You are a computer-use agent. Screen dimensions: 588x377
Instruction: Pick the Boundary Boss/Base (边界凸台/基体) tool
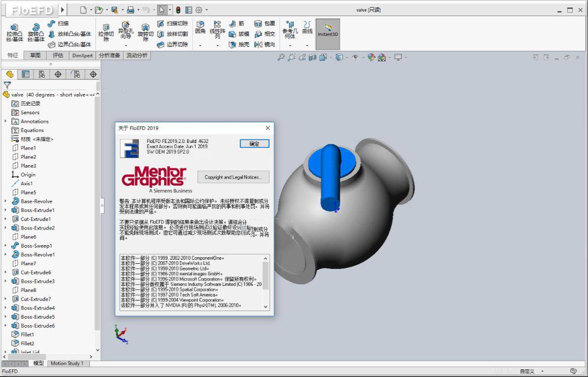pyautogui.click(x=70, y=45)
